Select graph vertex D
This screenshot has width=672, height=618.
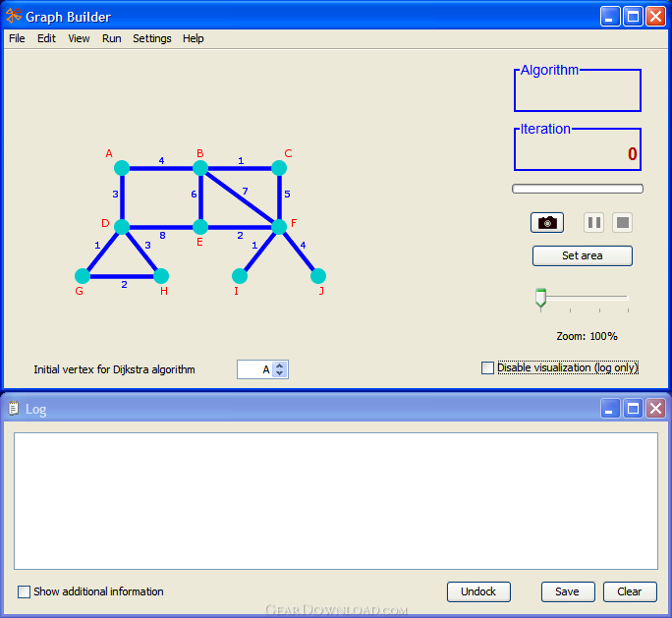(x=122, y=227)
